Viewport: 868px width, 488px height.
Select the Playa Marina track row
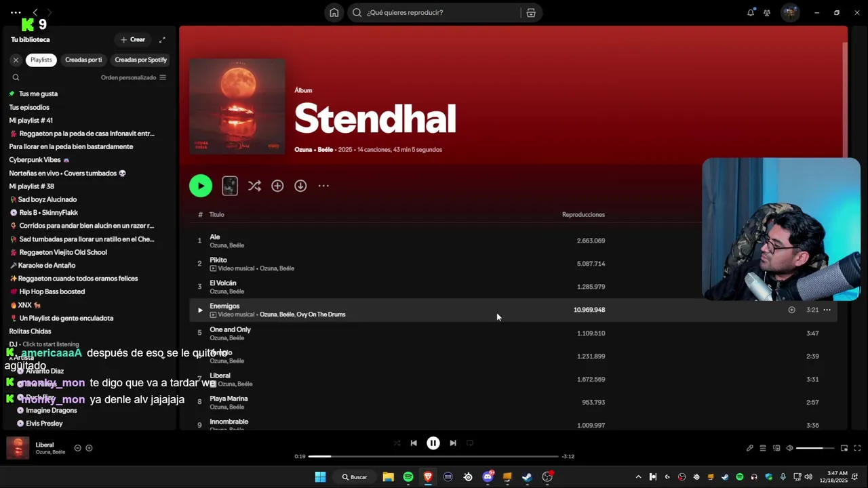tap(514, 402)
